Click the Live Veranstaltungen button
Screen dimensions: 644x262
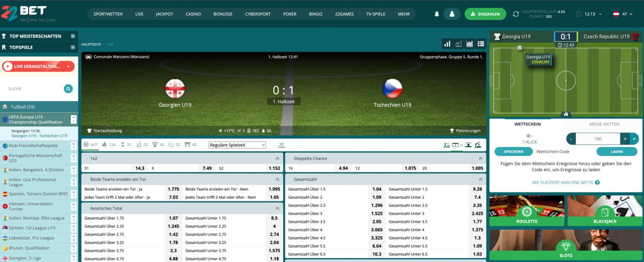coord(38,66)
